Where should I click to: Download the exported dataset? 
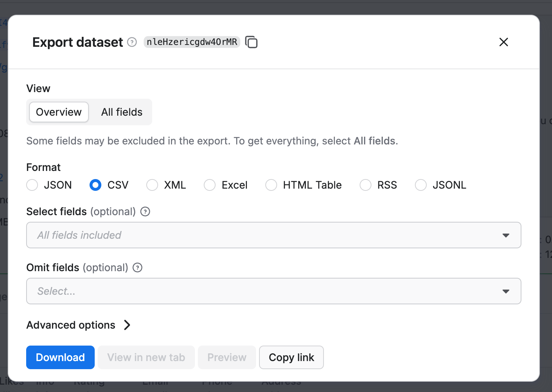[60, 357]
